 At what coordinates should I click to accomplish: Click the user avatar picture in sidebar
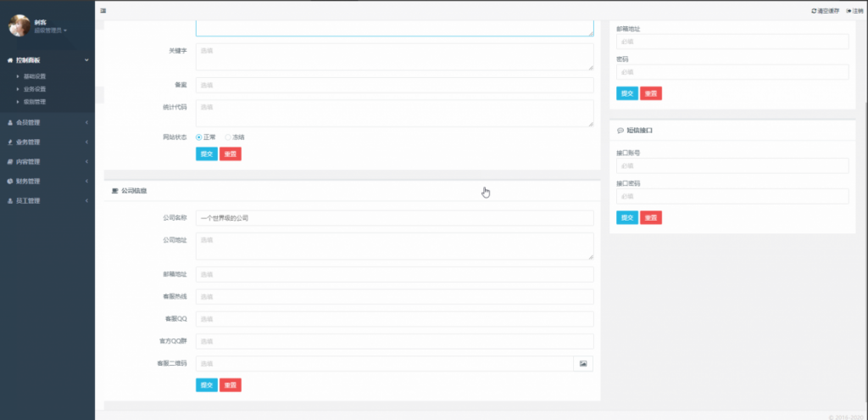pyautogui.click(x=19, y=26)
